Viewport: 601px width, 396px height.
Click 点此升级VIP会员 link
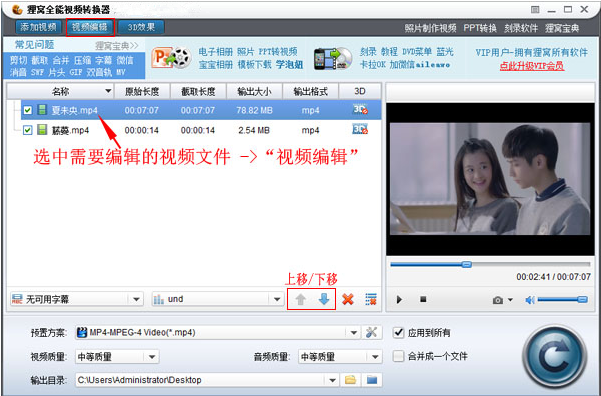click(x=532, y=66)
